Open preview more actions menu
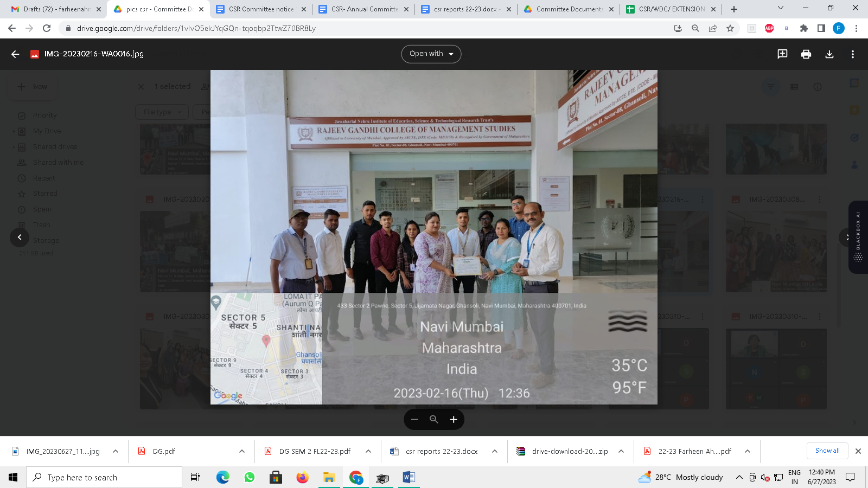868x488 pixels. point(853,54)
